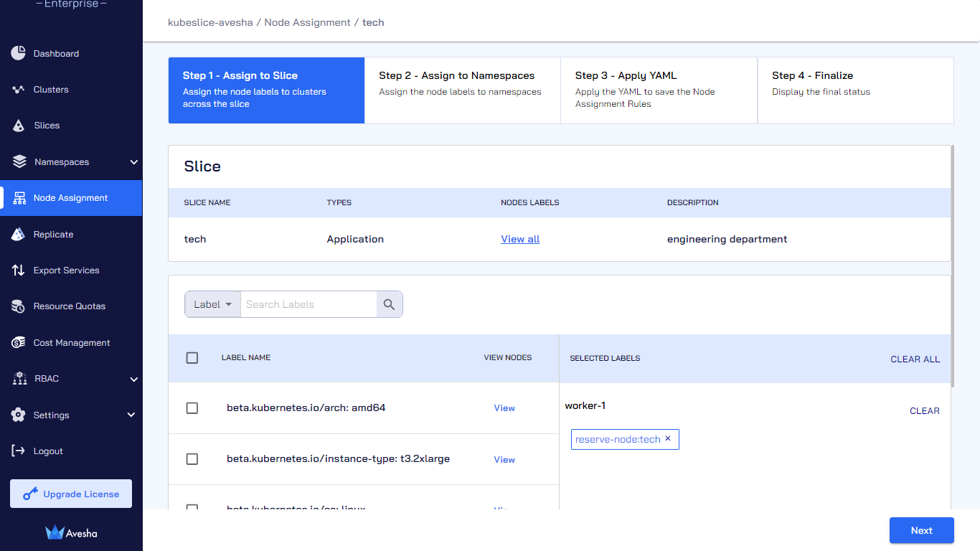Click the Logout menu item

point(71,451)
